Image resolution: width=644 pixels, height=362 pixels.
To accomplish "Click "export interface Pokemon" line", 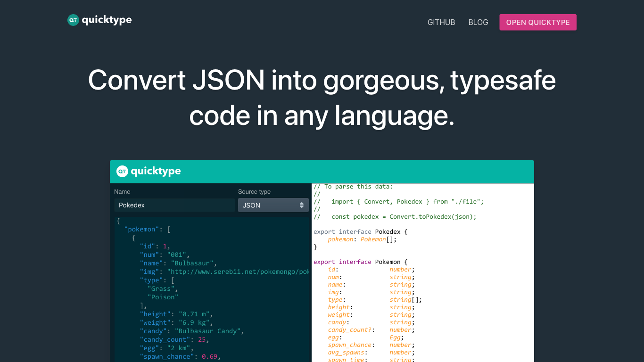I will (x=361, y=262).
